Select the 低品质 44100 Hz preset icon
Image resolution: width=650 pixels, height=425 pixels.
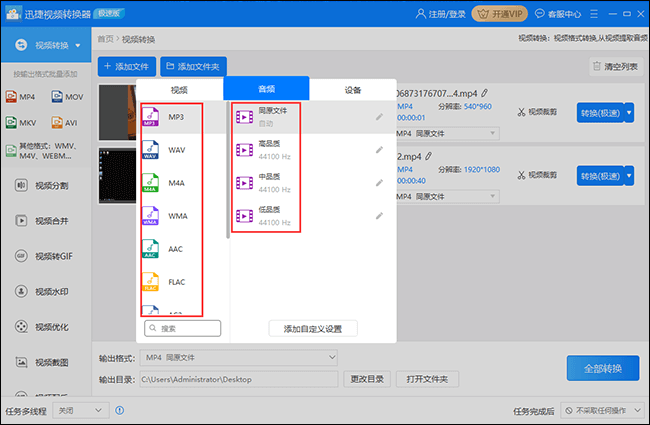click(x=245, y=216)
